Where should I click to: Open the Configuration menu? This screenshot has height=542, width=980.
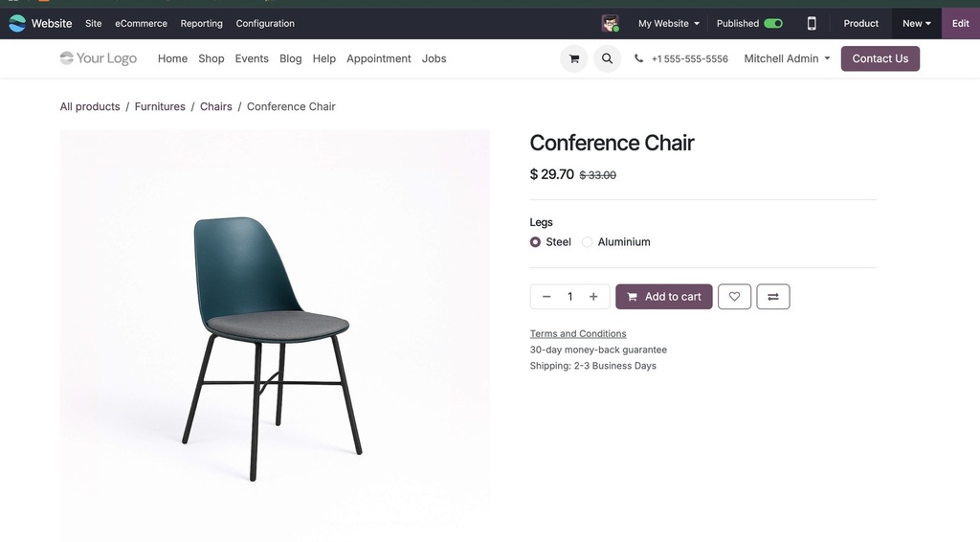(x=265, y=24)
